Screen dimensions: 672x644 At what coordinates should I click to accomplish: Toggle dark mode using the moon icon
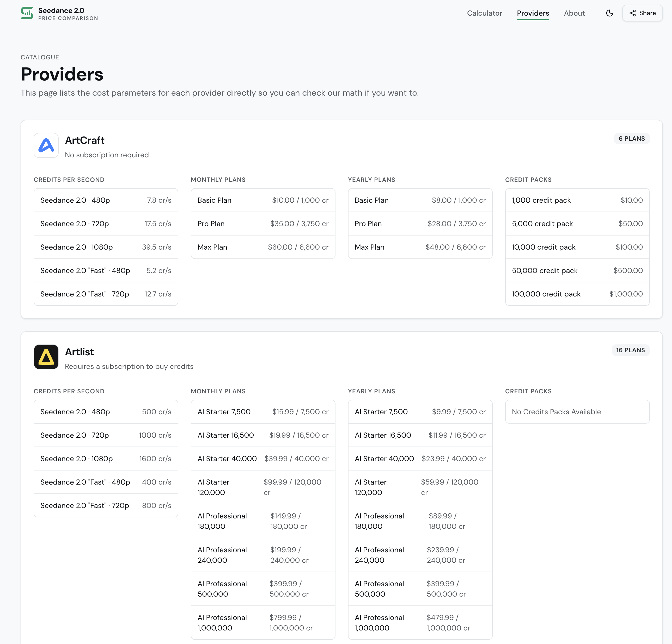click(x=610, y=13)
